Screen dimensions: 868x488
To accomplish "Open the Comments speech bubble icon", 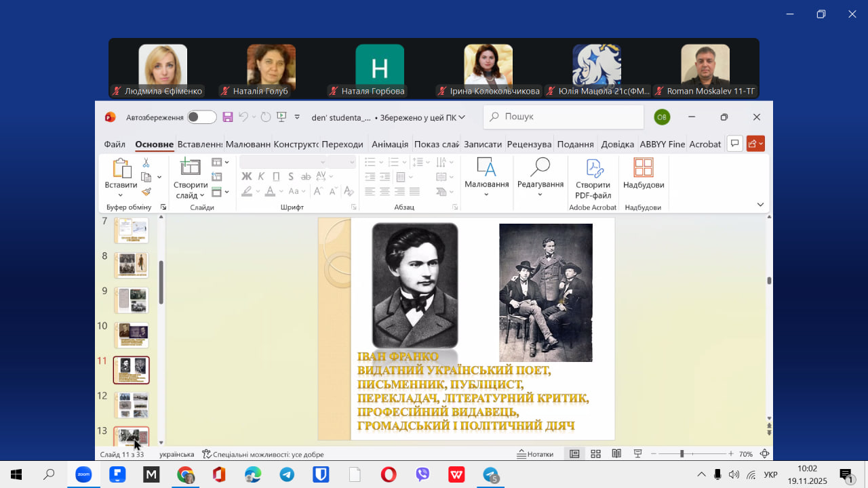I will point(734,144).
